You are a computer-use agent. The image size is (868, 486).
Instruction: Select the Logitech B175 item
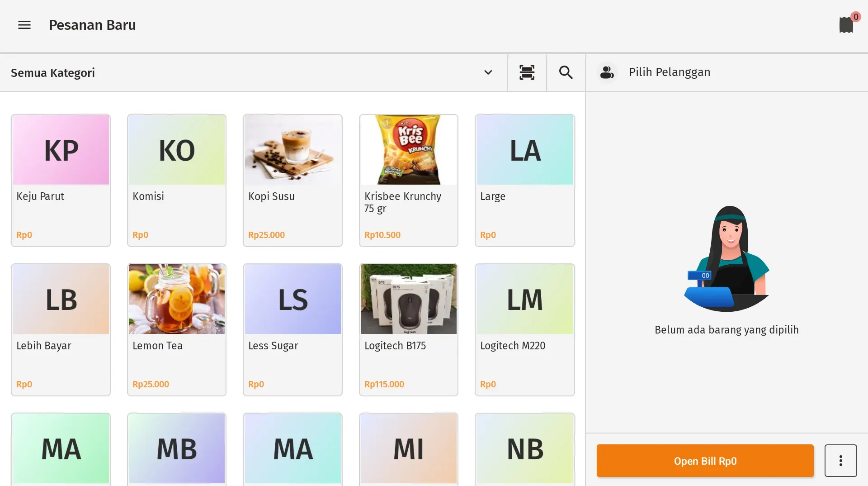[408, 329]
